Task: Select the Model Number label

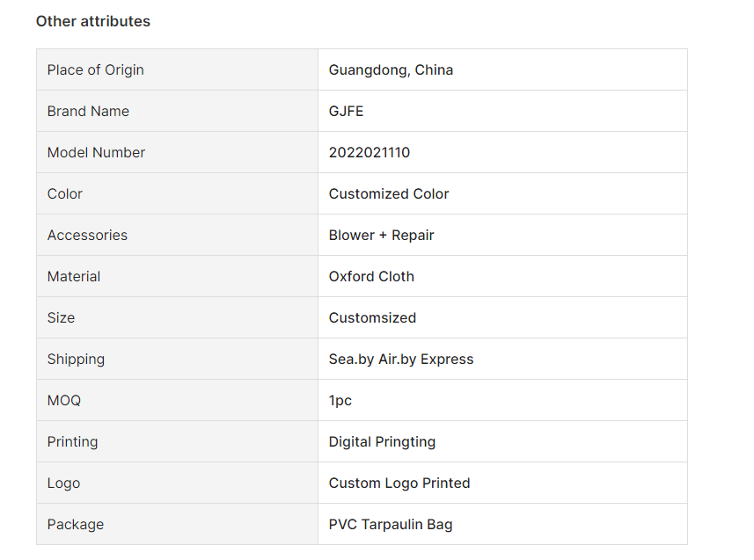Action: click(x=96, y=152)
